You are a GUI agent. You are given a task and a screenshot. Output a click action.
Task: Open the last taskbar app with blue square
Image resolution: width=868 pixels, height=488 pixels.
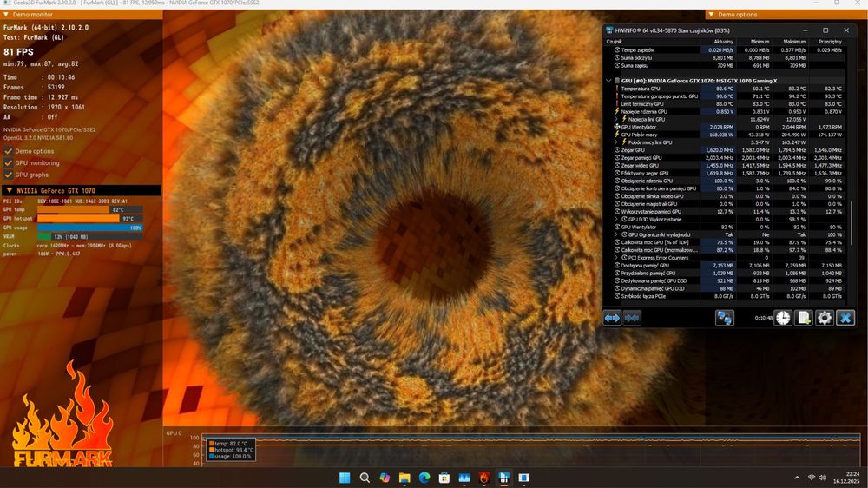click(523, 478)
